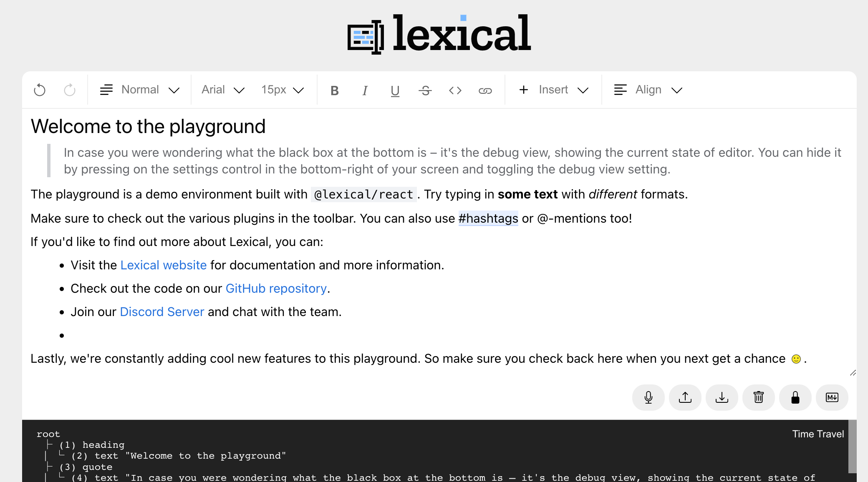
Task: Insert a link using chain icon
Action: pyautogui.click(x=485, y=90)
